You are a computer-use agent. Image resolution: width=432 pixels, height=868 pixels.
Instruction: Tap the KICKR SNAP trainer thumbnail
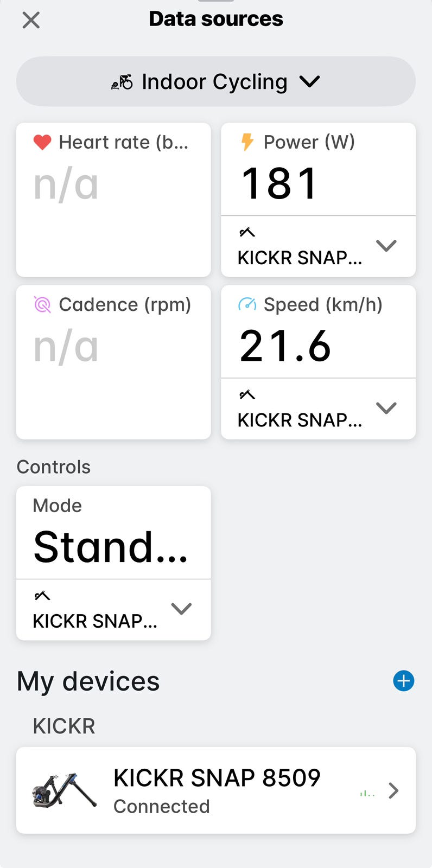pos(65,790)
